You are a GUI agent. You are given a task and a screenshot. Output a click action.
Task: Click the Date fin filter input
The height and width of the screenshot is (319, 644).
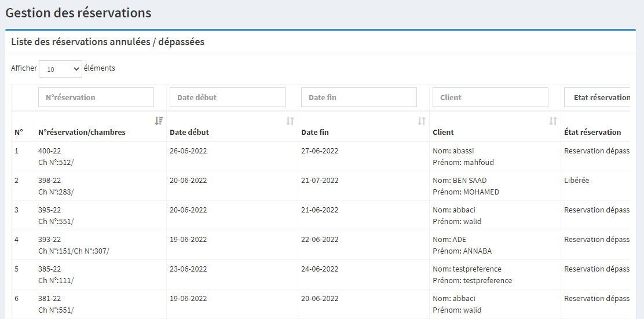(x=359, y=97)
